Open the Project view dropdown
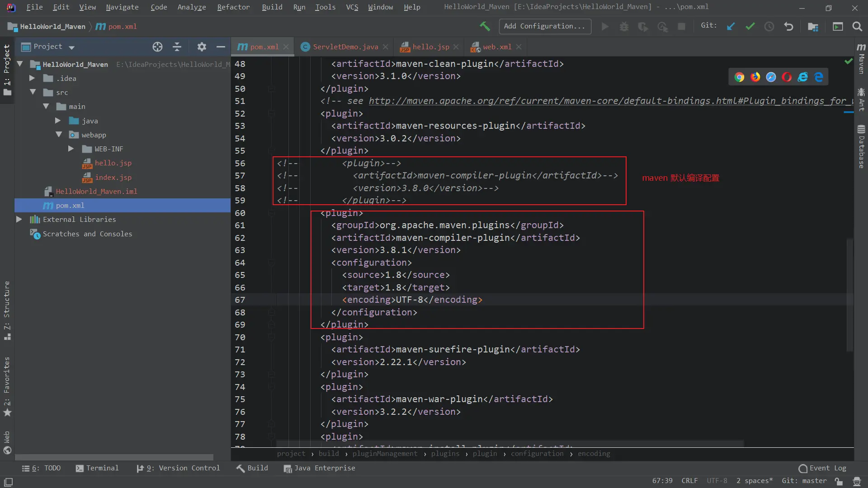868x488 pixels. (x=71, y=47)
